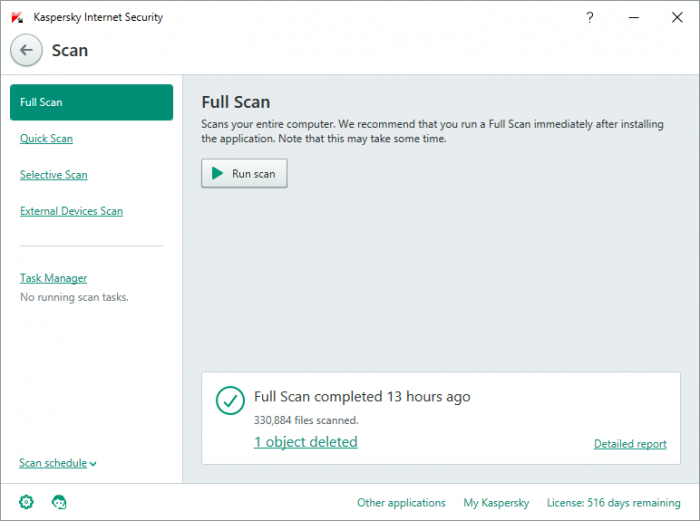Switch to Quick Scan
The width and height of the screenshot is (700, 521).
click(46, 139)
